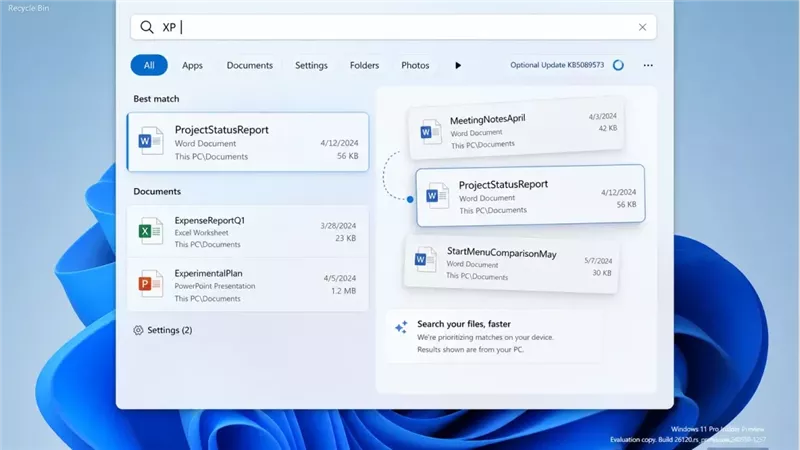Click Word icon on ProjectStatusReport preview card
This screenshot has height=450, width=800.
(437, 195)
